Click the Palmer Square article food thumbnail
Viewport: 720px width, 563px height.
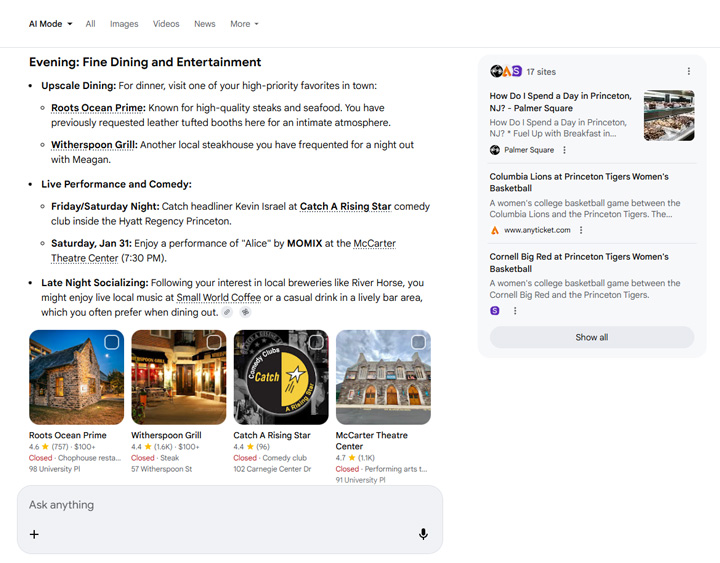tap(669, 115)
